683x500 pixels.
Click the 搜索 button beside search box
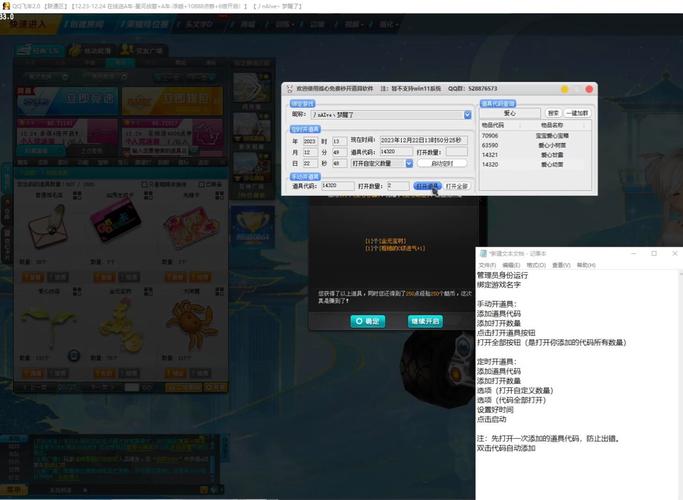[x=553, y=113]
